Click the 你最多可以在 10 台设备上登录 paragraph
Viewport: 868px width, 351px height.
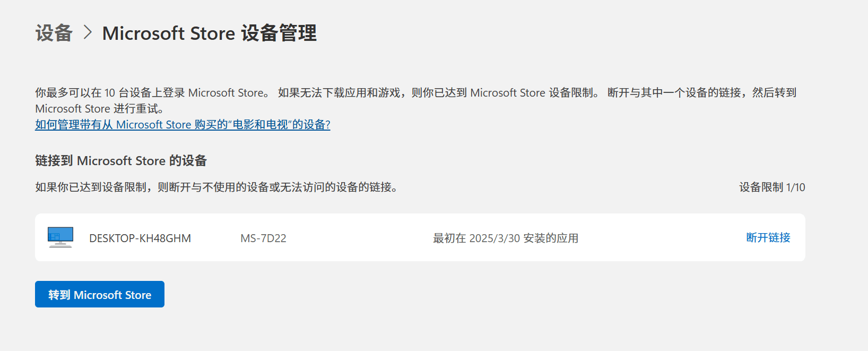point(416,100)
